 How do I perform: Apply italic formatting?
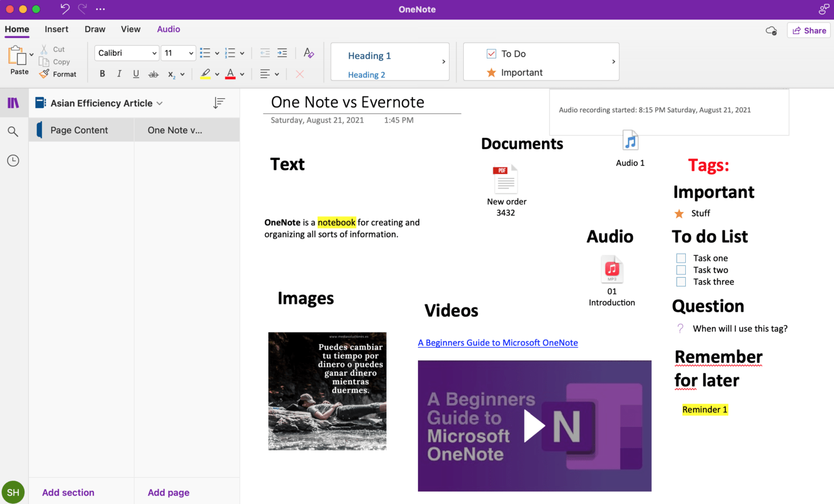[119, 74]
